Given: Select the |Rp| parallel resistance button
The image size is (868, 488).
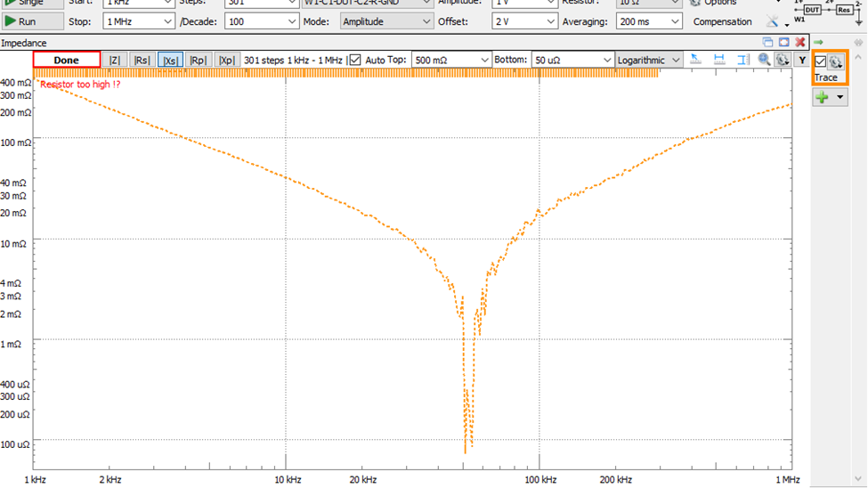Looking at the screenshot, I should tap(198, 60).
